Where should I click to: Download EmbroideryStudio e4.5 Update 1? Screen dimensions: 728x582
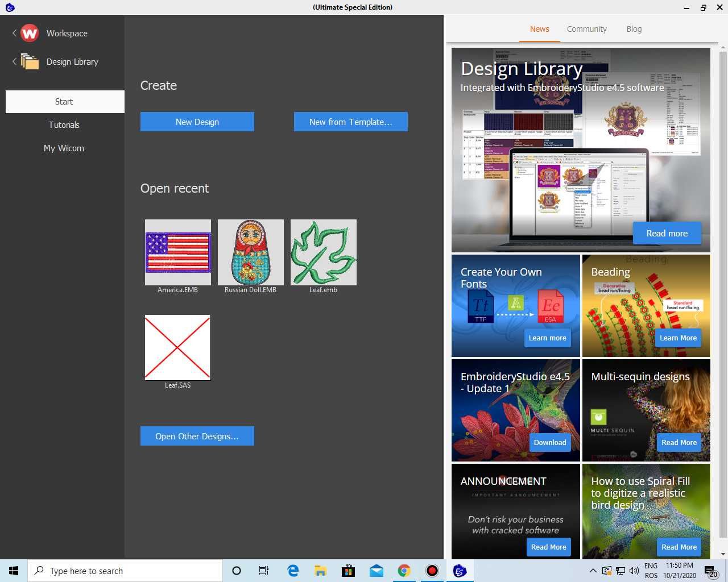click(550, 443)
